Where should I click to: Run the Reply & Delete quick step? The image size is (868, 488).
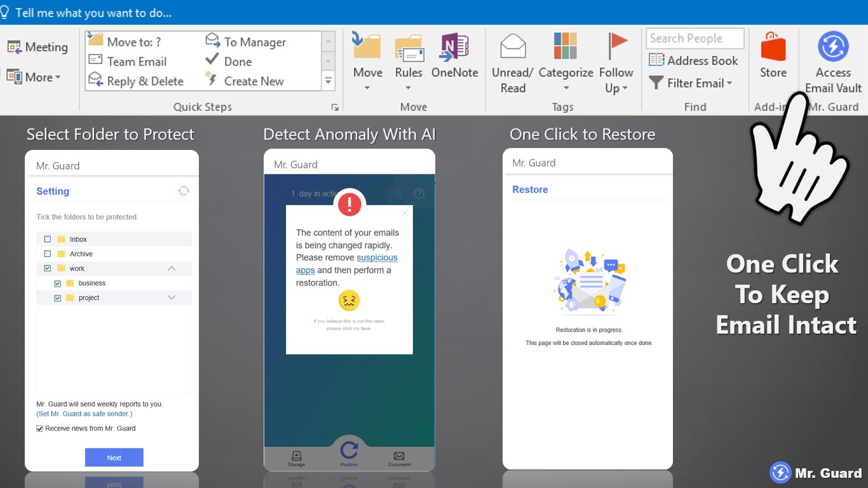pos(136,81)
